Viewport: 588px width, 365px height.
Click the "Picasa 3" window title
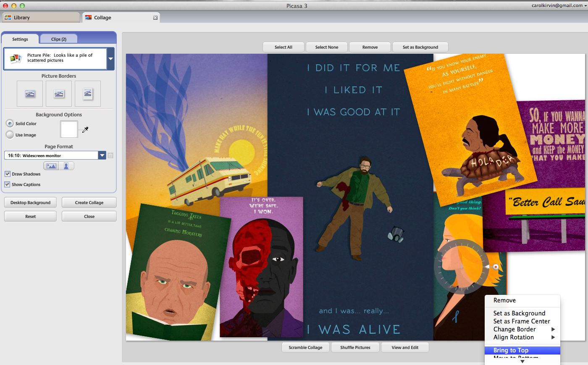pyautogui.click(x=297, y=5)
